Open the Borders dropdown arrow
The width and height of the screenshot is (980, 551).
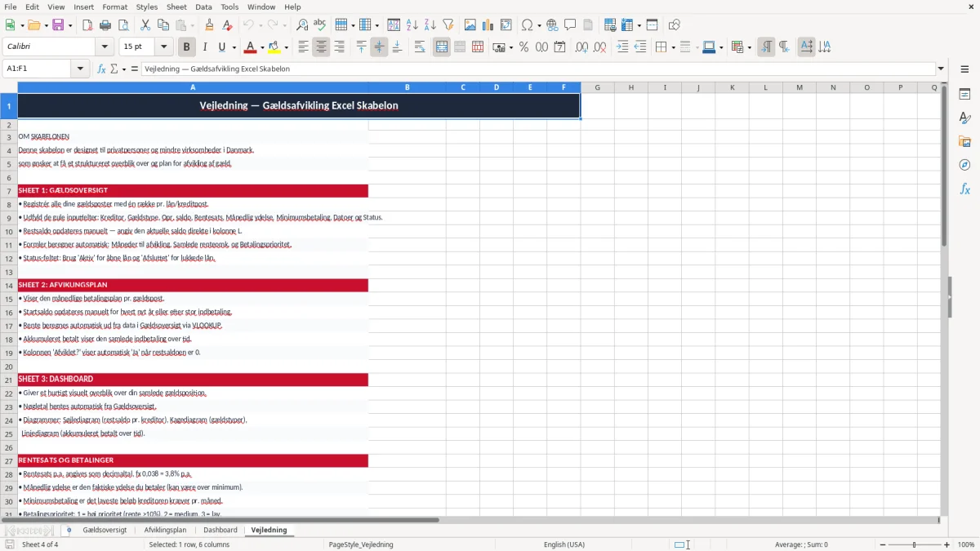coord(673,47)
